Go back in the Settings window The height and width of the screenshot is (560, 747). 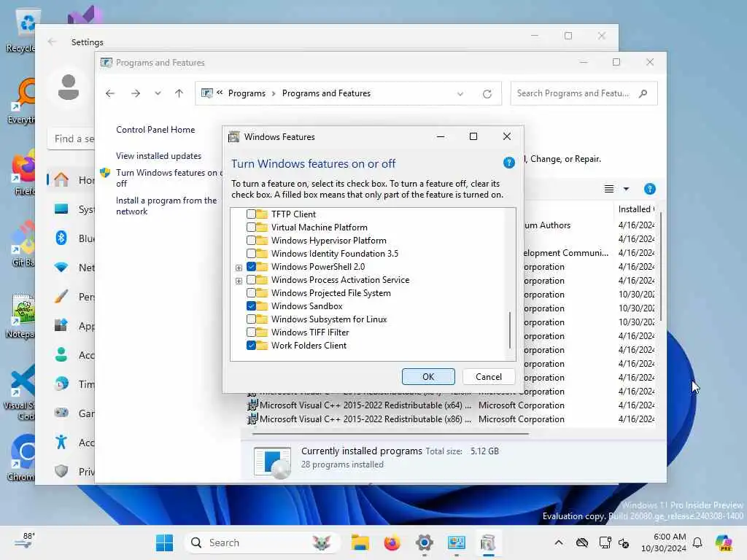point(52,42)
